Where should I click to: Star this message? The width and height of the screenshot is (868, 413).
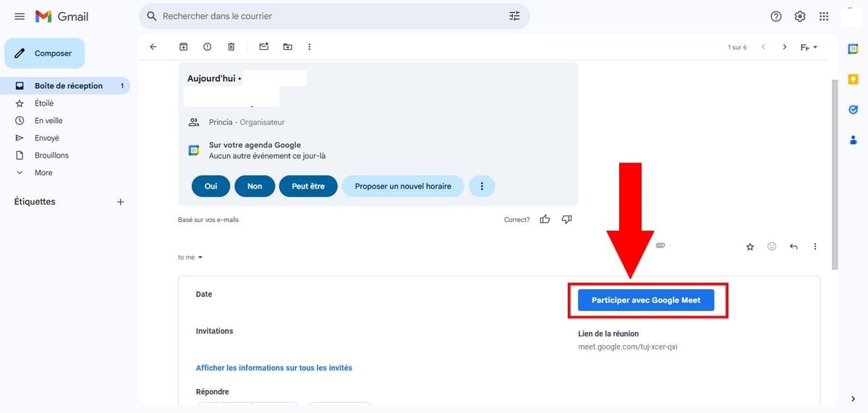click(x=750, y=247)
